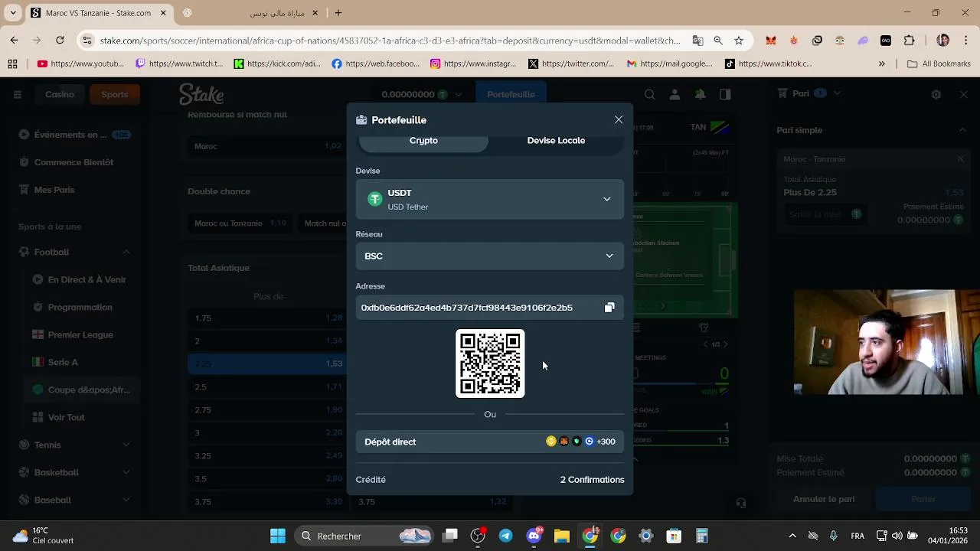The width and height of the screenshot is (980, 551).
Task: Open the Chrome extensions puzzle icon
Action: pyautogui.click(x=910, y=41)
